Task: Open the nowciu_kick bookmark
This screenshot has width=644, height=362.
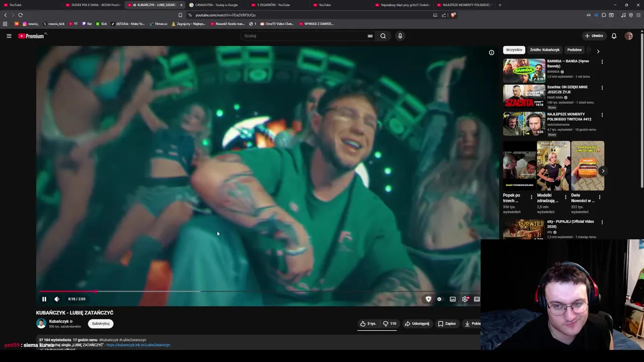Action: (54, 24)
